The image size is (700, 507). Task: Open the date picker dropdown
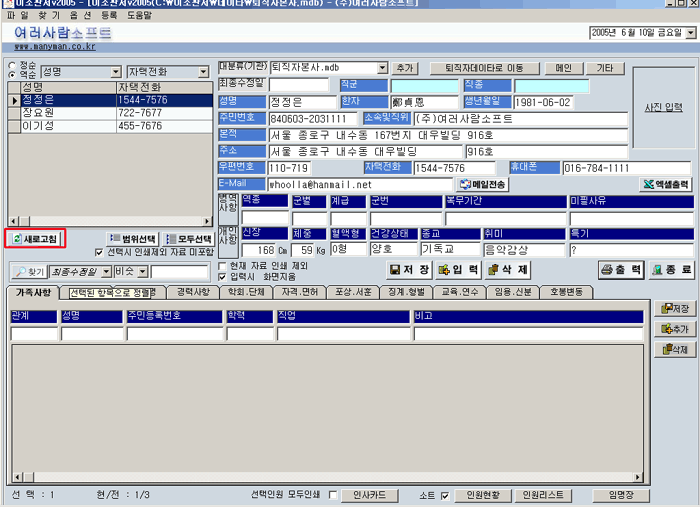689,33
